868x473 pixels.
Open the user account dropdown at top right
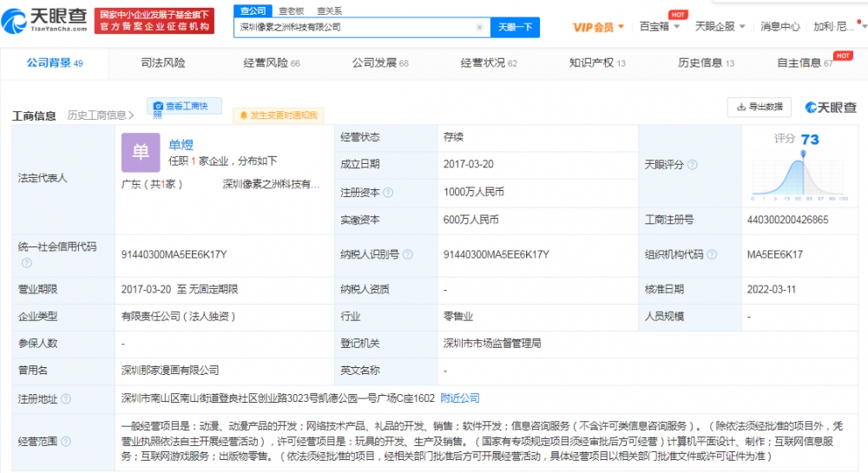(839, 26)
